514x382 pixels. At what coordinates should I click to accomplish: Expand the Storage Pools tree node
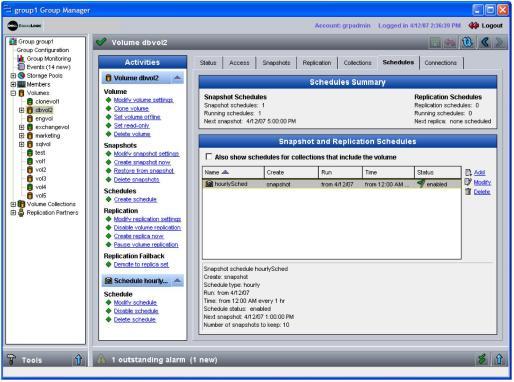point(13,76)
